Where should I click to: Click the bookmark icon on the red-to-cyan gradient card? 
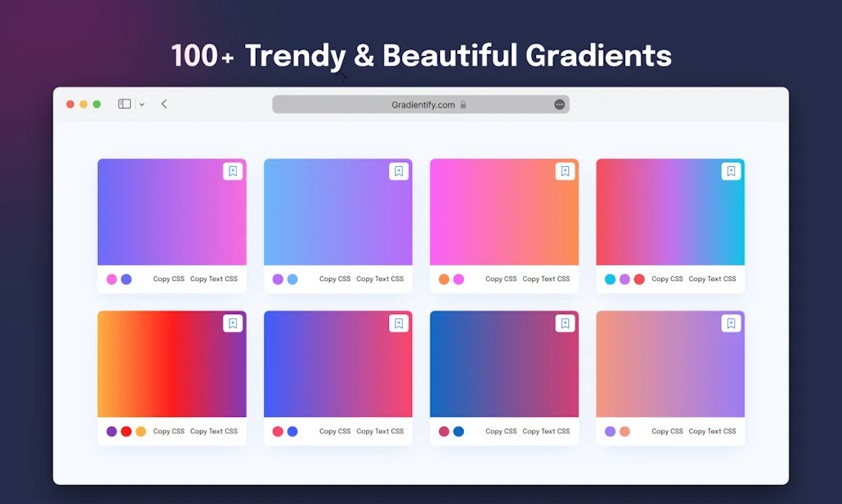point(731,171)
